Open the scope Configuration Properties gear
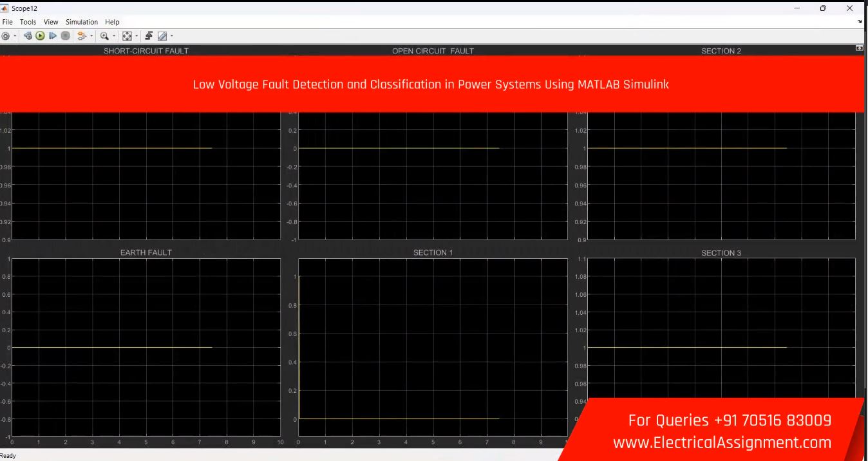 click(x=6, y=37)
